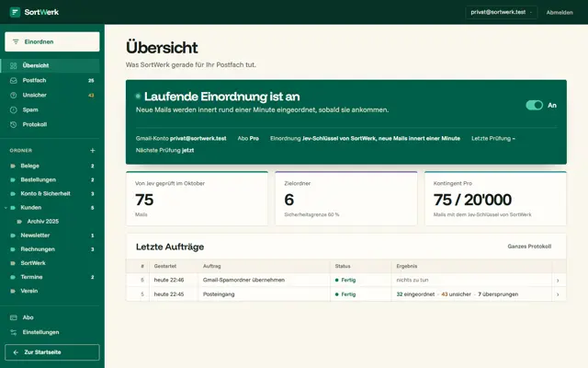Open the Spam section
Screen dimensions: 588x368
(50, 110)
